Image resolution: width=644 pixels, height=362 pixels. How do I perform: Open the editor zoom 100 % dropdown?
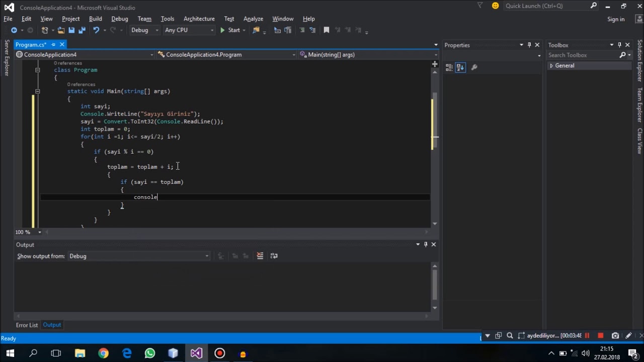click(40, 232)
